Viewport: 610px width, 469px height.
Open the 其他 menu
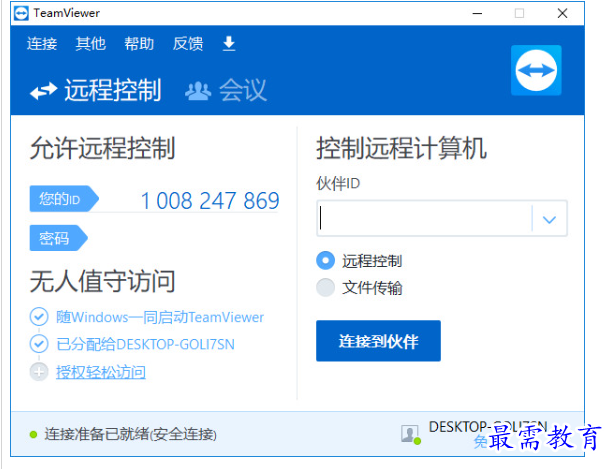[x=91, y=44]
